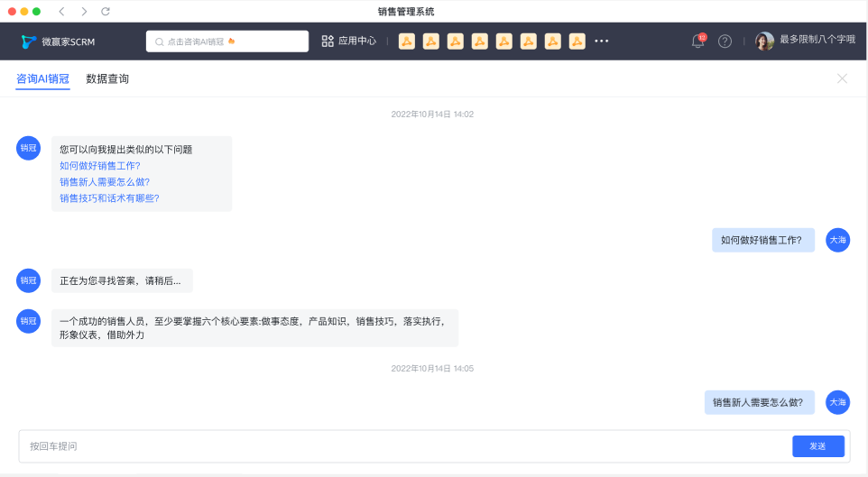Click the 如何做好销售工作? suggested question link
This screenshot has width=868, height=477.
100,166
